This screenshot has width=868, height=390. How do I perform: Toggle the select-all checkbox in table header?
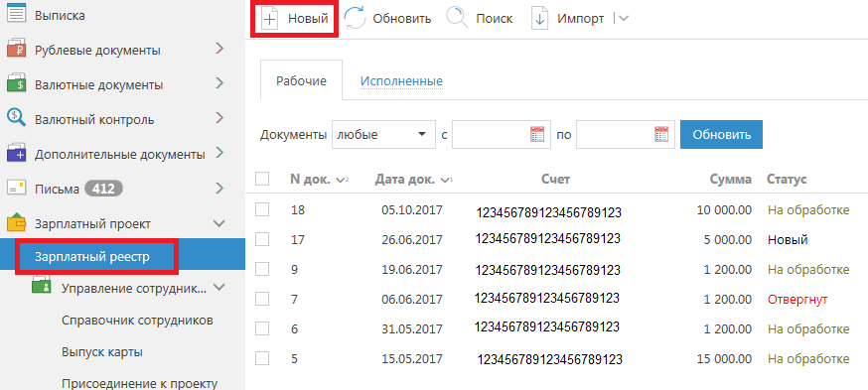[x=262, y=179]
